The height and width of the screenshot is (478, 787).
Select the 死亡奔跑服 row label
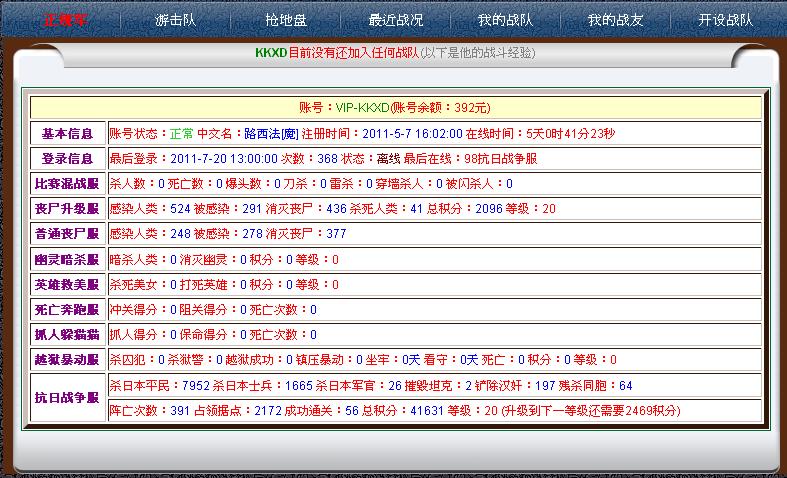point(67,310)
